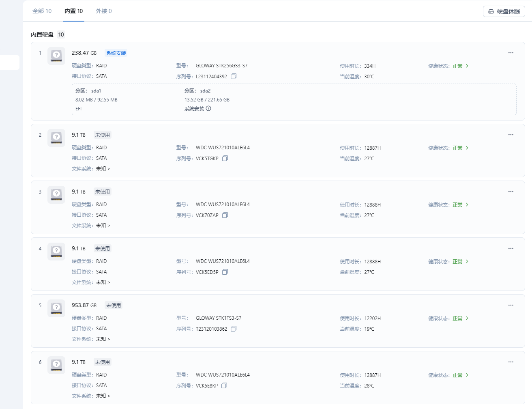Switch to the 全部 10 tab
Viewport: 532px width, 409px height.
tap(42, 11)
